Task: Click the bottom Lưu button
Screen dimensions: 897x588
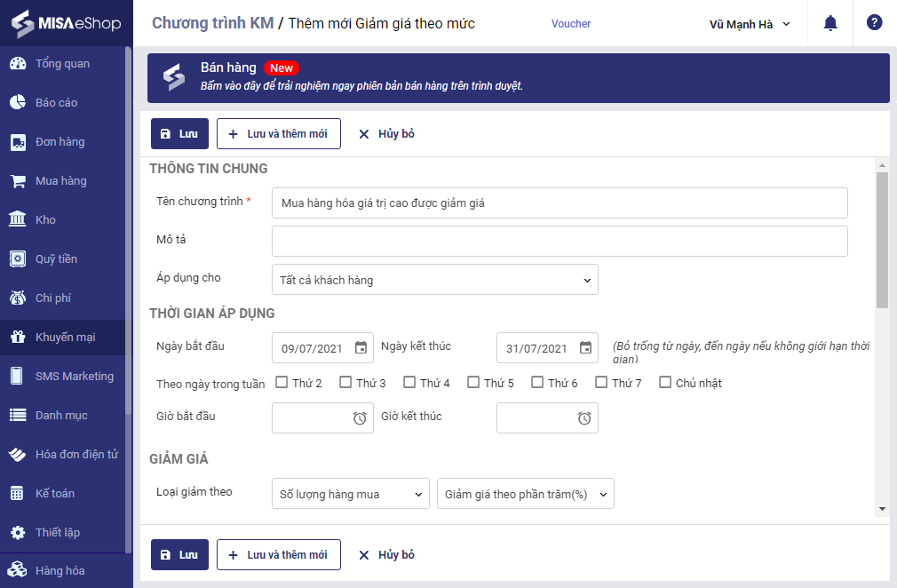Action: click(x=179, y=555)
